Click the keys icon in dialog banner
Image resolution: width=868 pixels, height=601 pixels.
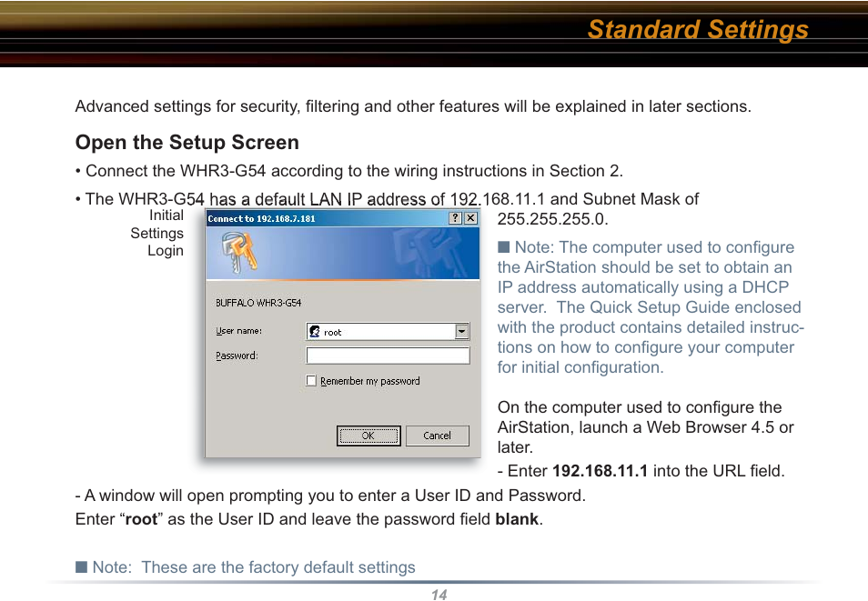click(239, 253)
